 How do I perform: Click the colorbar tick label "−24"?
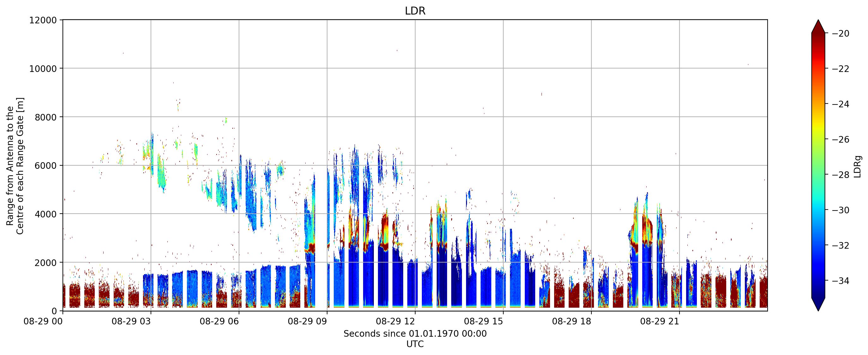click(840, 104)
